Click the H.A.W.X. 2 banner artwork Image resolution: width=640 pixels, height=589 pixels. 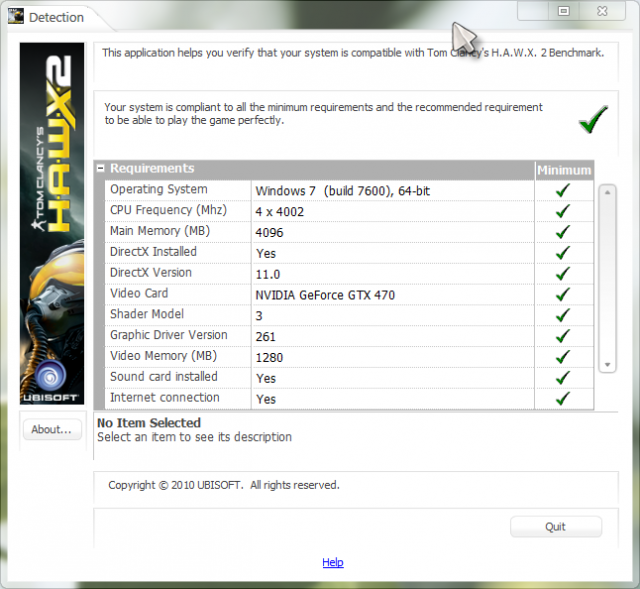(52, 223)
